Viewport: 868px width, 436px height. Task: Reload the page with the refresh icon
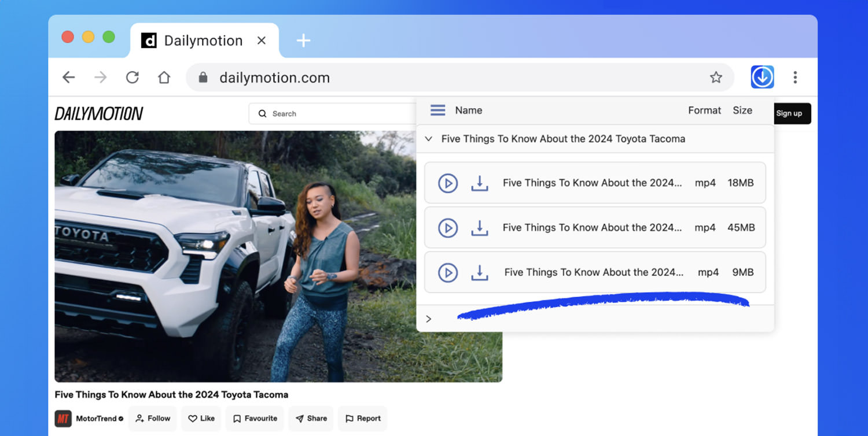point(133,77)
